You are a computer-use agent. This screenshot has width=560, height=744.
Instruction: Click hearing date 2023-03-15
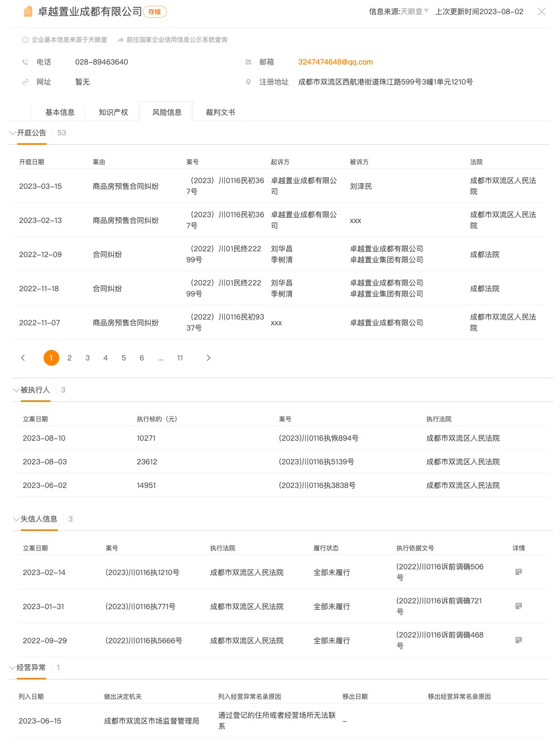(x=40, y=186)
